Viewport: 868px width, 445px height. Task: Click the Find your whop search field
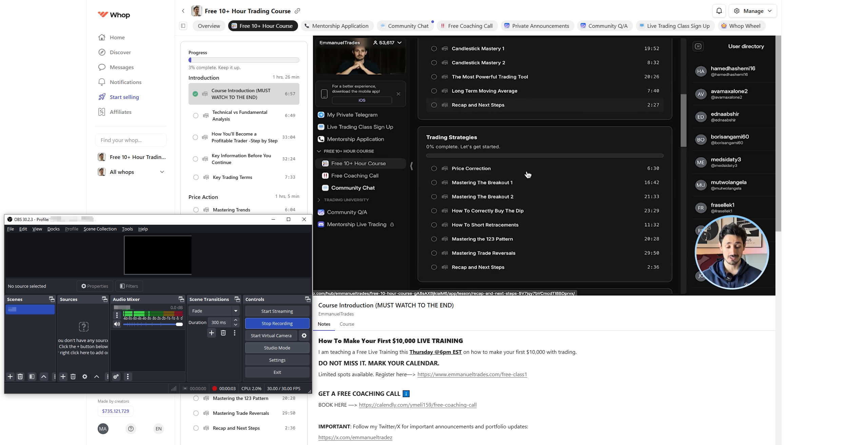(131, 140)
